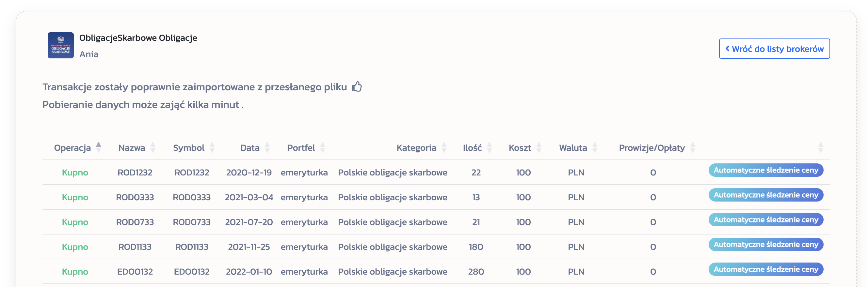Click the thumbs-up icon after import message
Viewport: 868px width, 287px height.
point(357,87)
